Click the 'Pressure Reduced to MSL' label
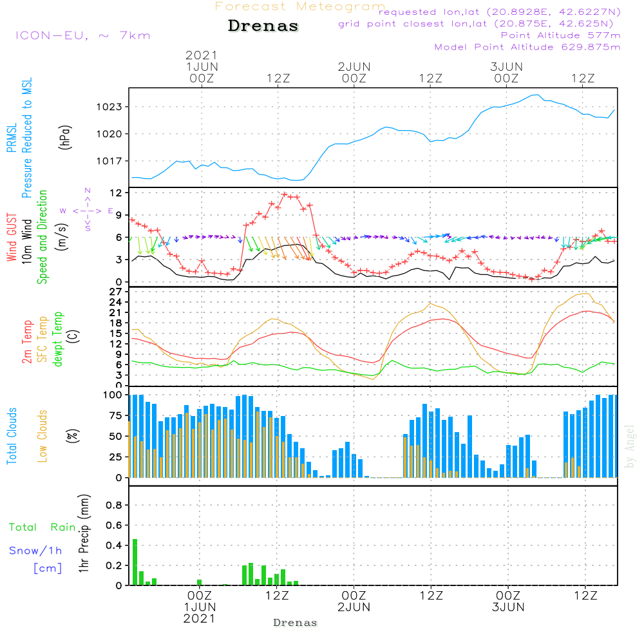Image resolution: width=644 pixels, height=644 pixels. coord(26,138)
